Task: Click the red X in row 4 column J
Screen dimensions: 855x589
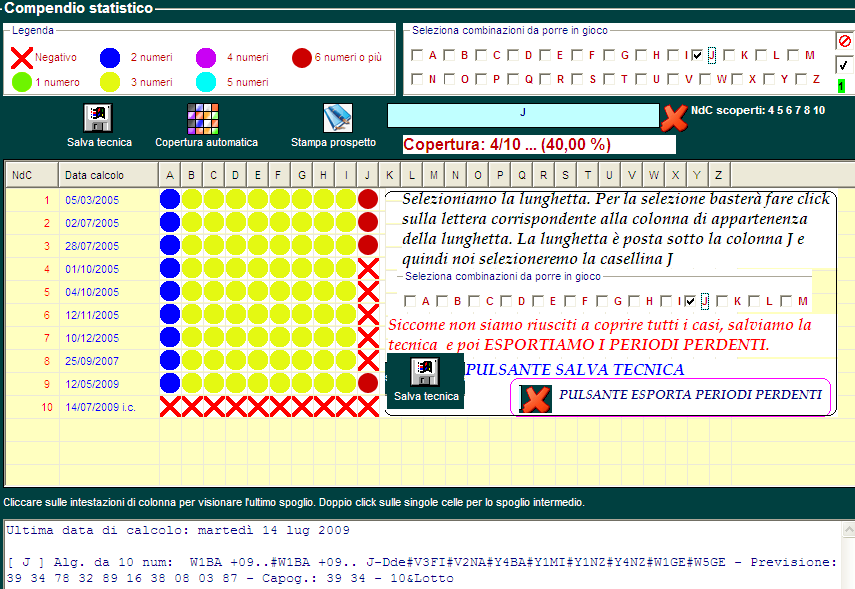Action: pos(368,268)
